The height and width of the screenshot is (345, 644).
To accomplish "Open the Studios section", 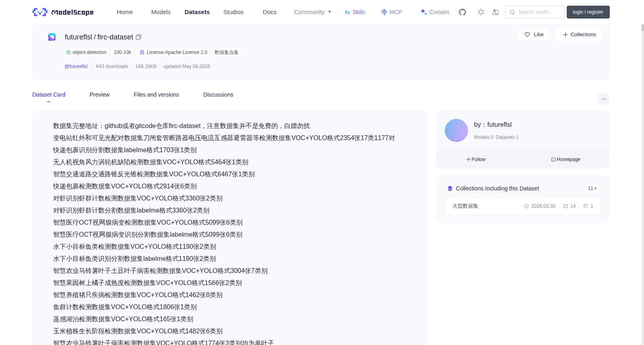I will pos(233,12).
